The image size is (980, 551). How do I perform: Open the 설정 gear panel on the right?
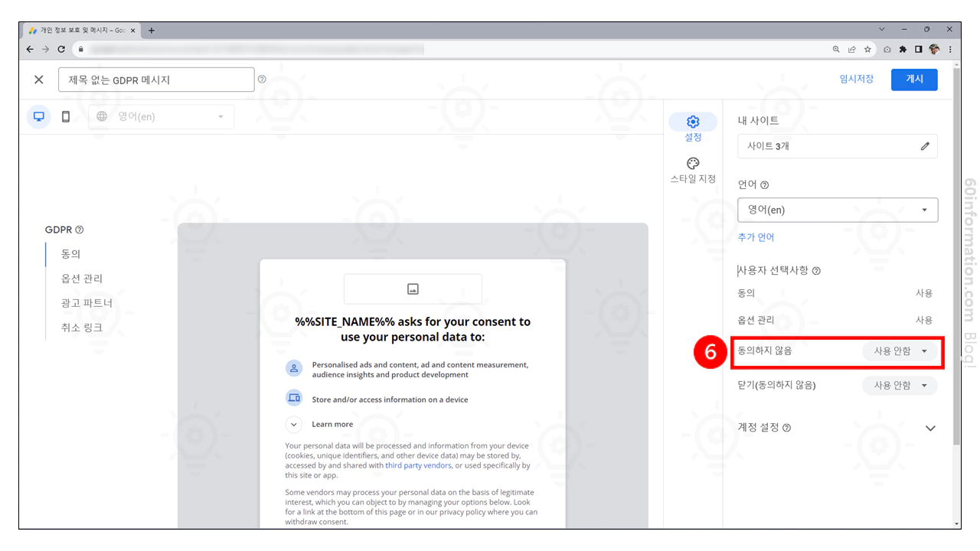pos(693,129)
